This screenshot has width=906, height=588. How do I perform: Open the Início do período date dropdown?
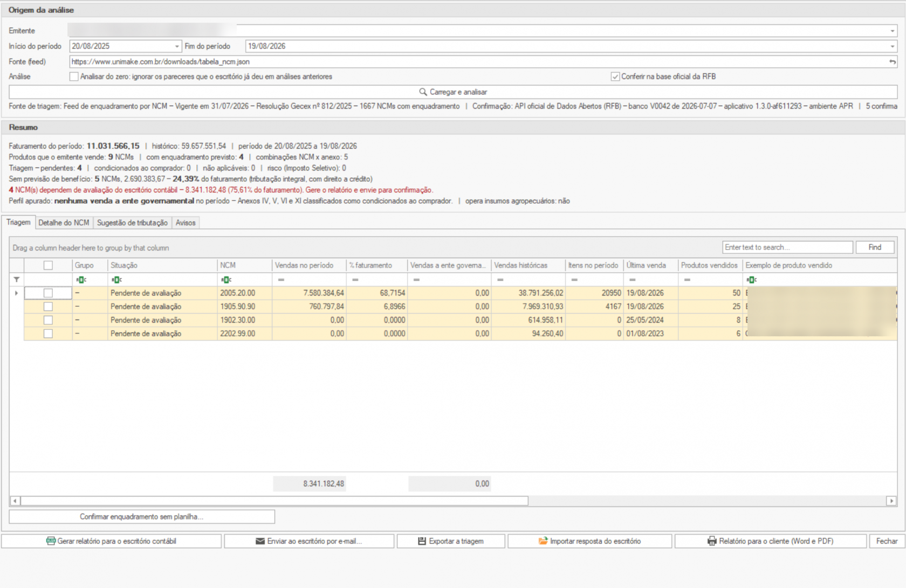pyautogui.click(x=177, y=46)
